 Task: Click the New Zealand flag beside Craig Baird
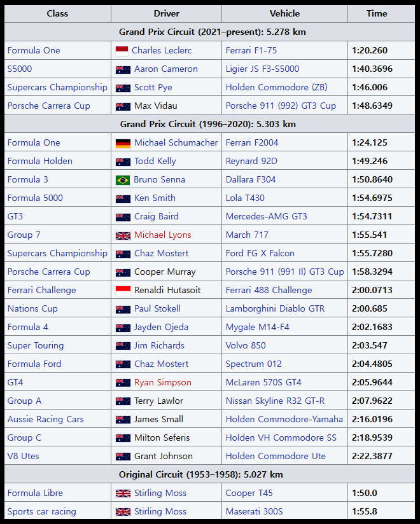tap(123, 217)
